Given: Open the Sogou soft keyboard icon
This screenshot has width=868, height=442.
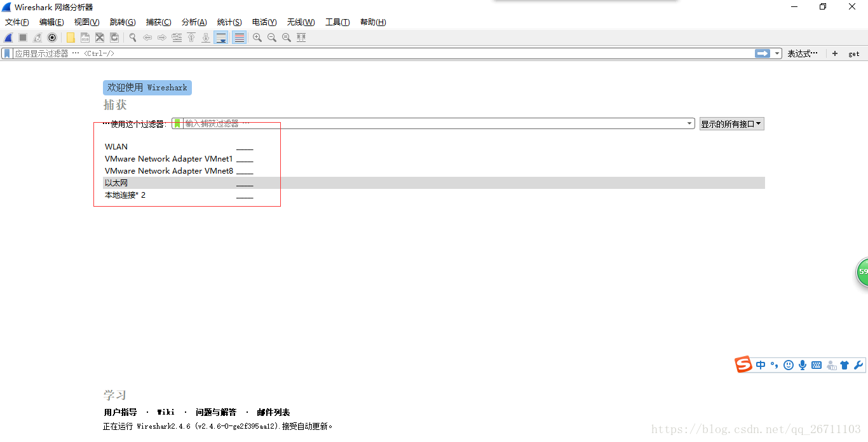Looking at the screenshot, I should tap(817, 365).
